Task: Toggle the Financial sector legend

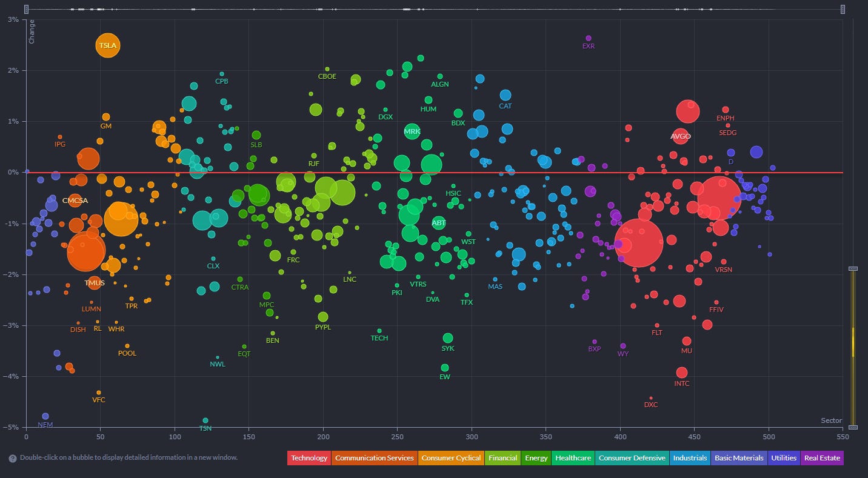Action: pyautogui.click(x=502, y=458)
